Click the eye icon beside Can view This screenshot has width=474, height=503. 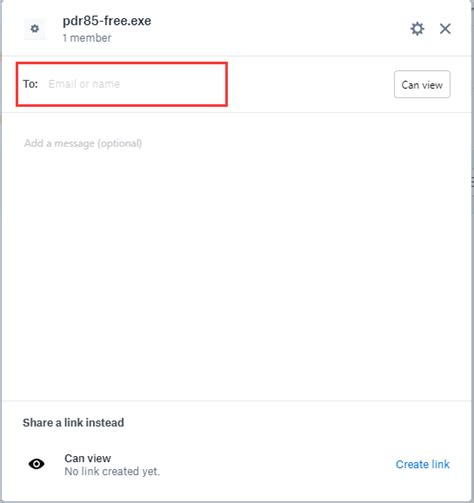(36, 464)
